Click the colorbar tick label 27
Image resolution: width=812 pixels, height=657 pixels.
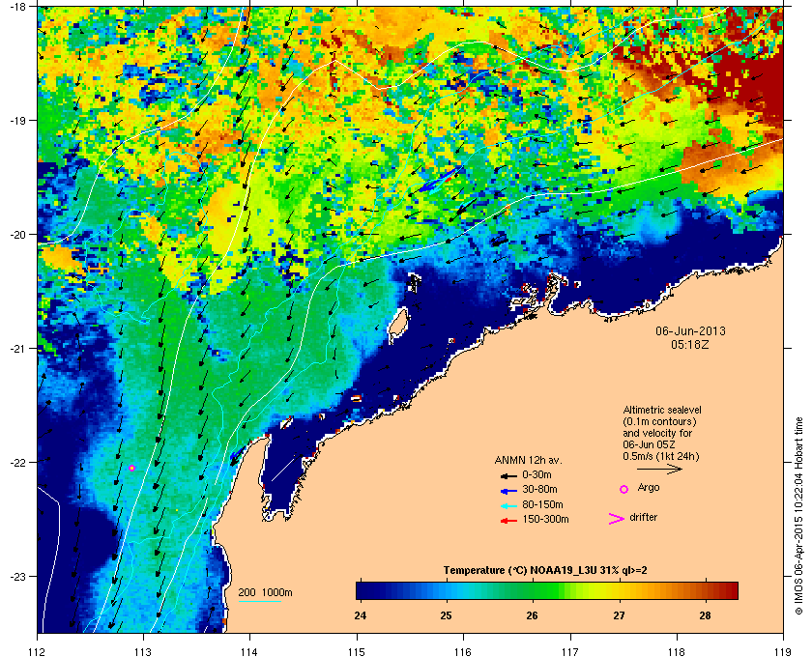pyautogui.click(x=619, y=615)
